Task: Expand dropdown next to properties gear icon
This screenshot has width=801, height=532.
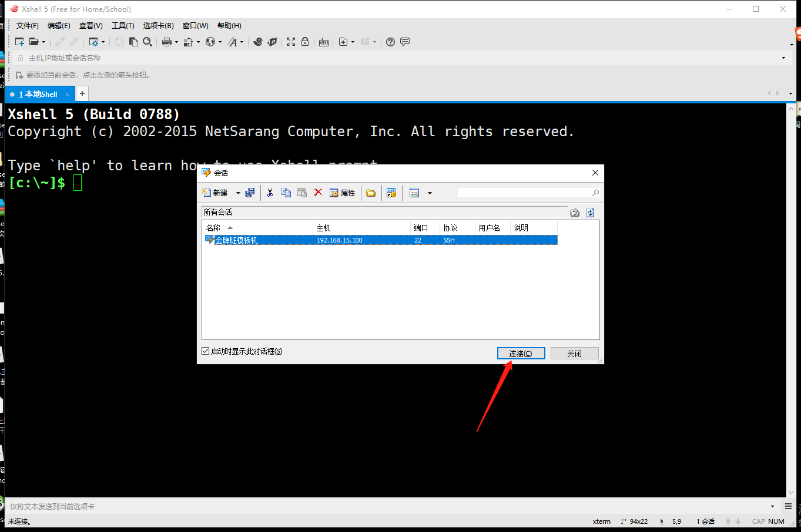Action: 103,42
